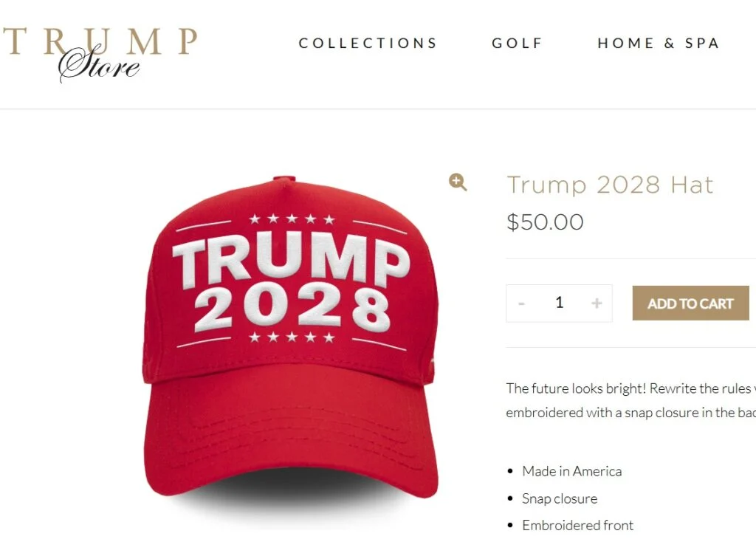Open the Collections menu

click(x=368, y=44)
